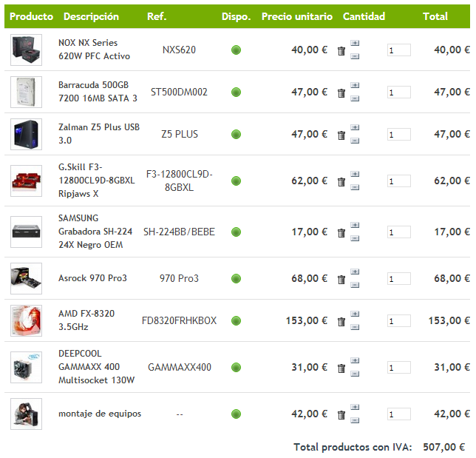Click quantity input for G.Skill memory

click(399, 181)
